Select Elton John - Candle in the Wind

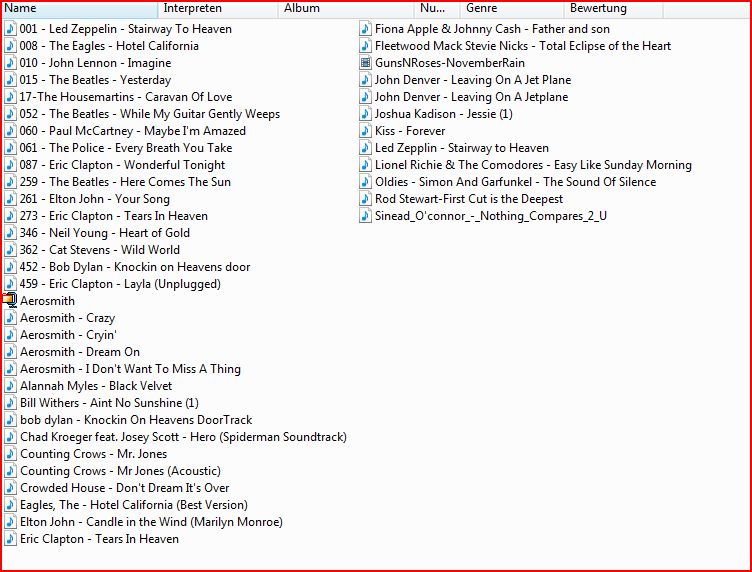(143, 522)
